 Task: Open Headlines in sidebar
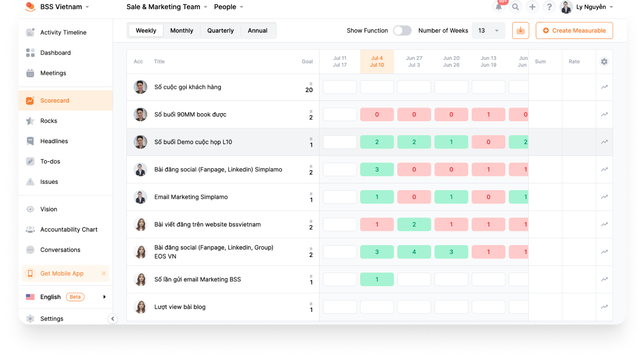(66, 141)
